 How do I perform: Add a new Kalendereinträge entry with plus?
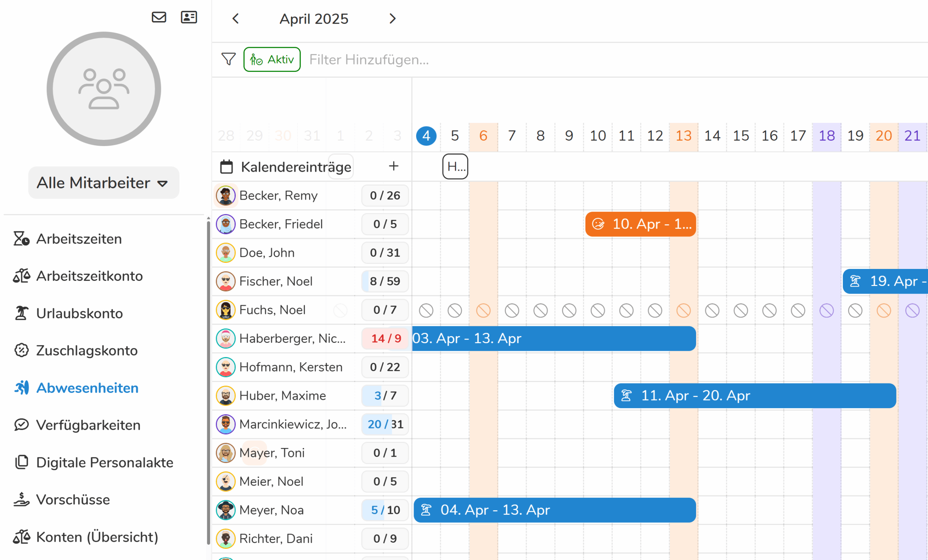394,166
